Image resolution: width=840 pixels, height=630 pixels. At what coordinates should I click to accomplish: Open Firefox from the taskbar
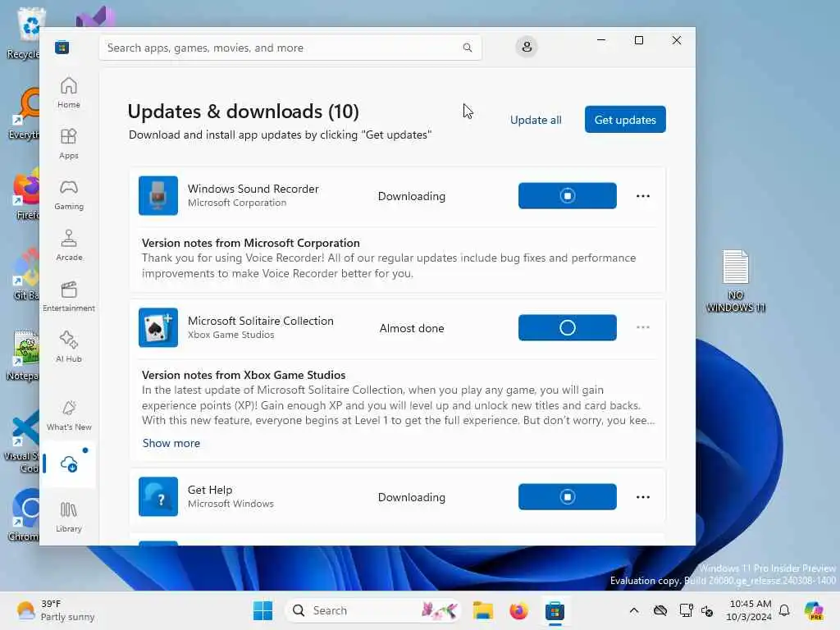518,610
